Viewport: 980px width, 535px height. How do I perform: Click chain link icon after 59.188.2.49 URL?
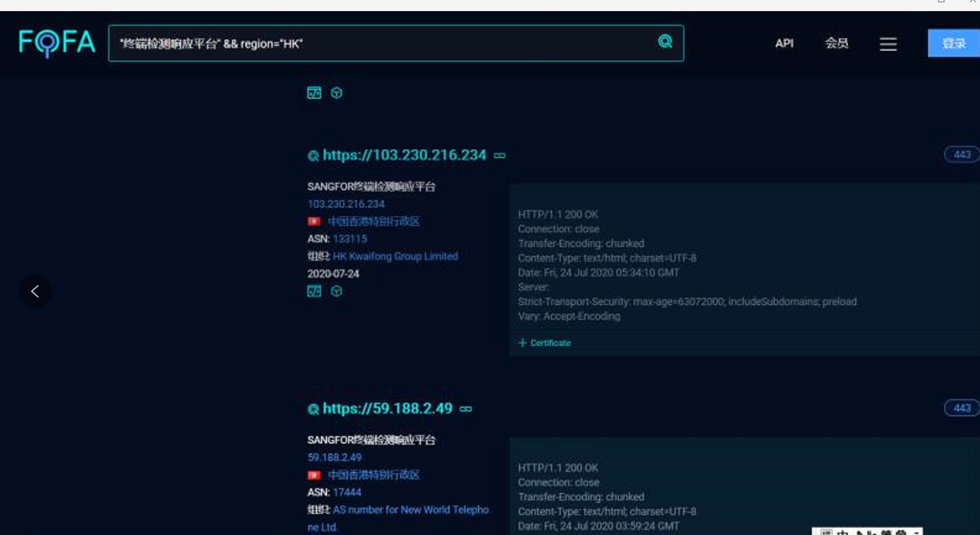466,409
